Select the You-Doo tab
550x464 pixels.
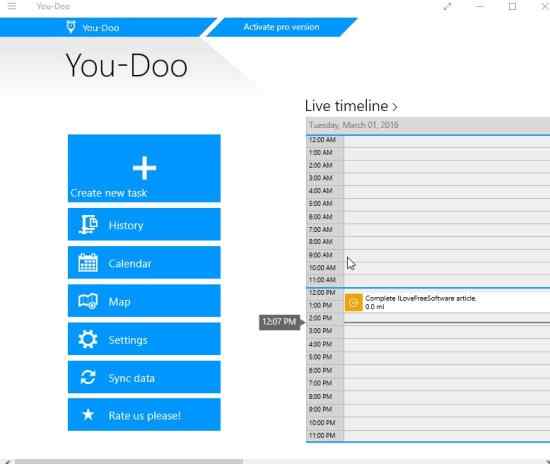(x=105, y=27)
